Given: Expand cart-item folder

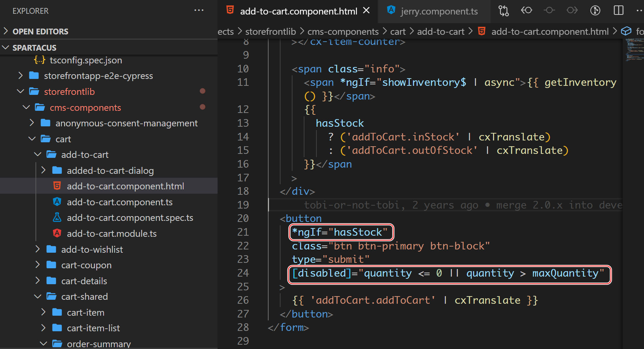Looking at the screenshot, I should pyautogui.click(x=43, y=312).
